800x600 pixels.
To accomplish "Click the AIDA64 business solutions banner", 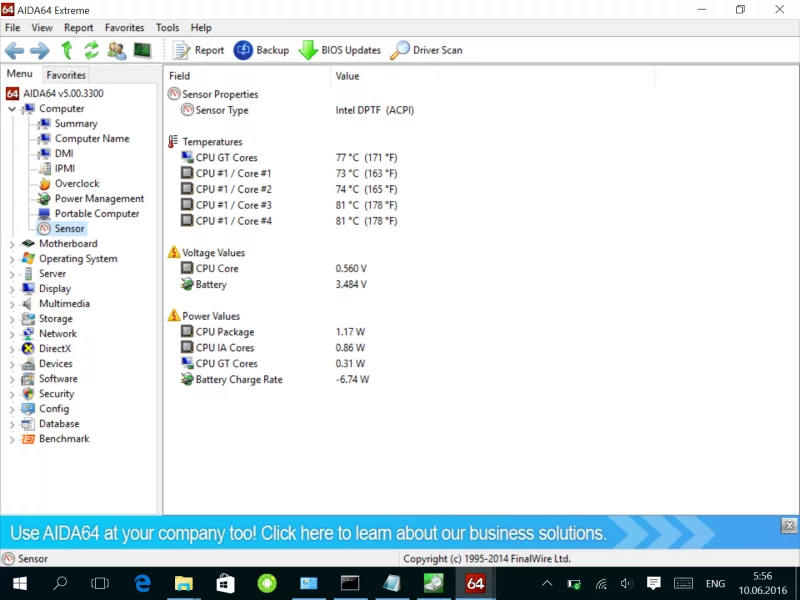I will pos(390,533).
